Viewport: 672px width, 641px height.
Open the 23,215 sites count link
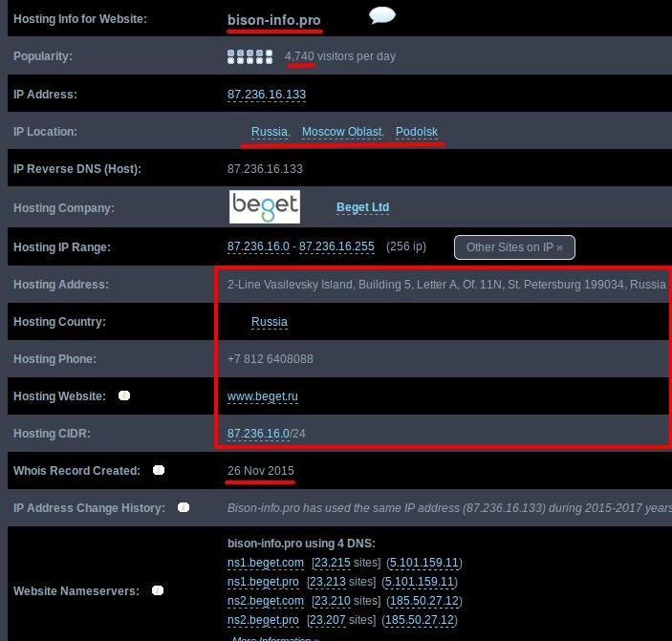coord(333,563)
